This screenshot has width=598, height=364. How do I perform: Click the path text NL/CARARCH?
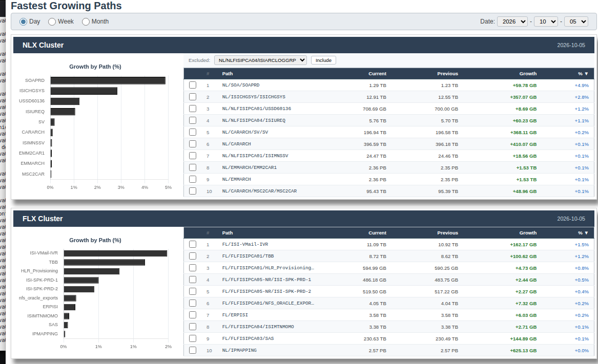pyautogui.click(x=236, y=144)
